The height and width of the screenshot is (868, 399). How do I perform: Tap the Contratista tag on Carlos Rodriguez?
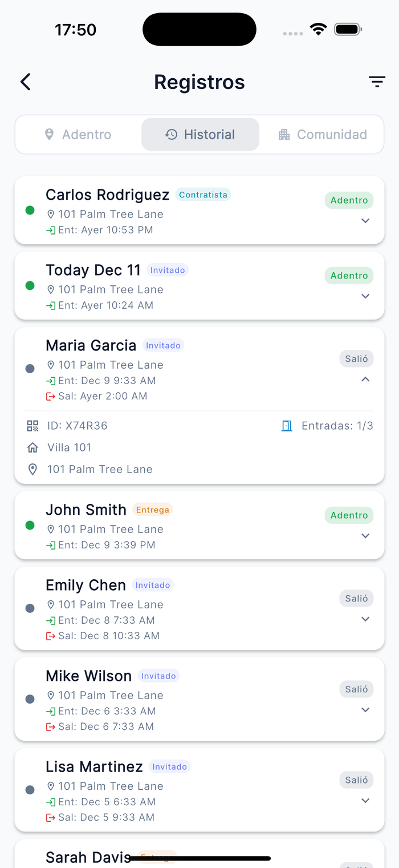tap(203, 195)
